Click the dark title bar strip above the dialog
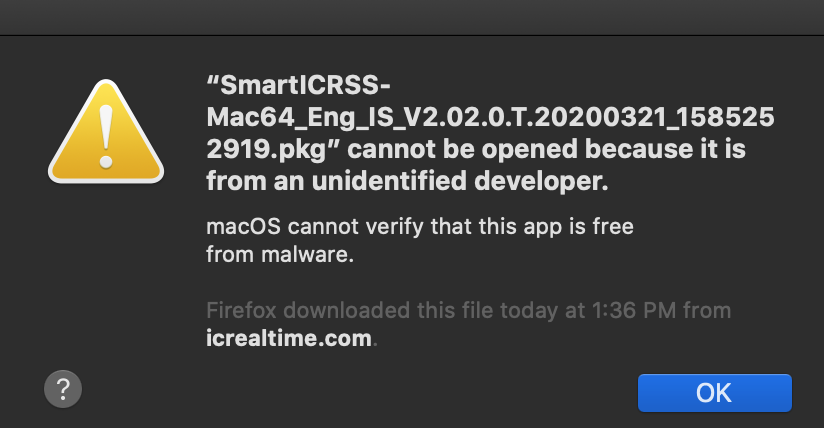Screen dimensions: 824x428 [x=412, y=17]
